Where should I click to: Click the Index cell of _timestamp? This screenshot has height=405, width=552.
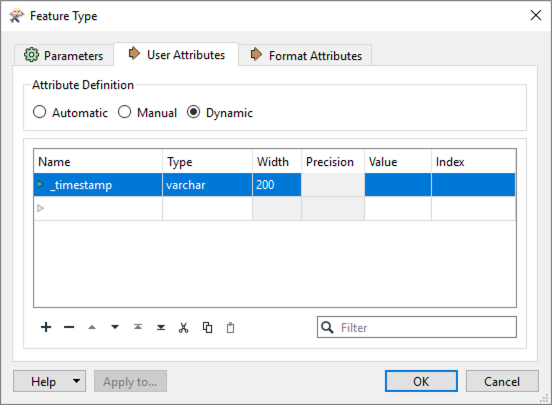point(473,185)
